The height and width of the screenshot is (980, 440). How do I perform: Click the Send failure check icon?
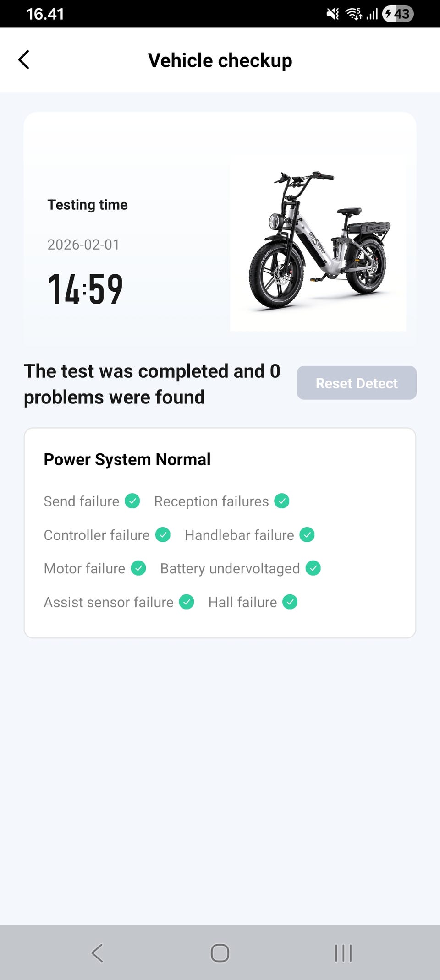pyautogui.click(x=132, y=501)
